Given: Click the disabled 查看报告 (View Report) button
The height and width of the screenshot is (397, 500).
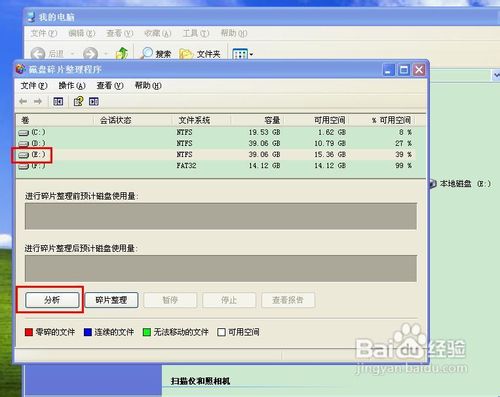Looking at the screenshot, I should (x=288, y=300).
